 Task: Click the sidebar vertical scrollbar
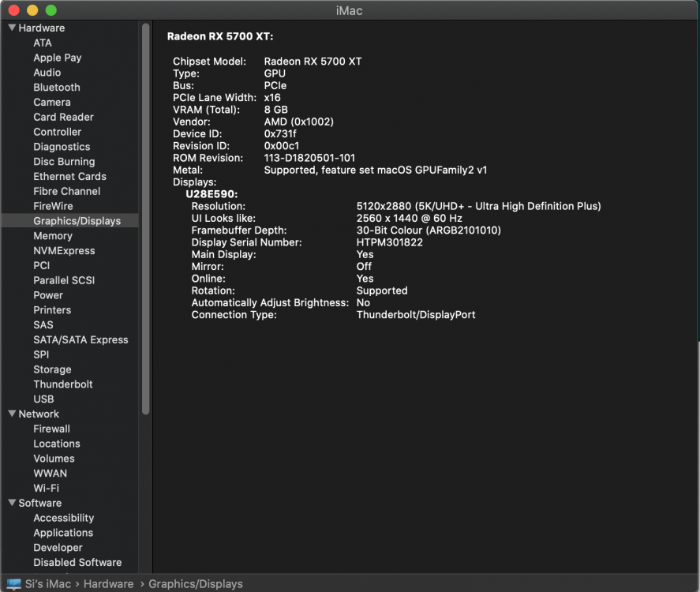145,219
